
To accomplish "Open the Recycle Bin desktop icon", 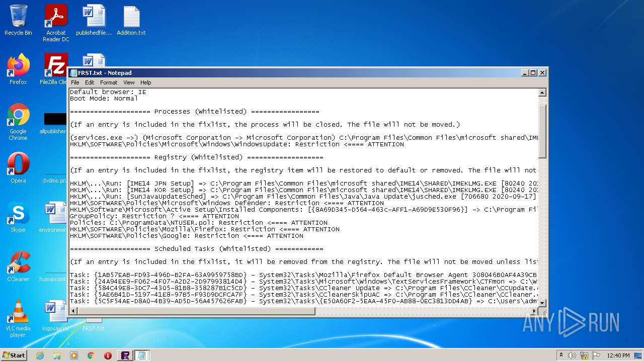I will (18, 20).
